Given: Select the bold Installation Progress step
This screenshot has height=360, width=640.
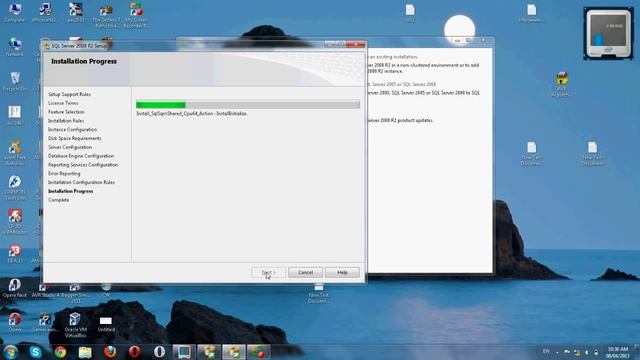Looking at the screenshot, I should [x=71, y=191].
